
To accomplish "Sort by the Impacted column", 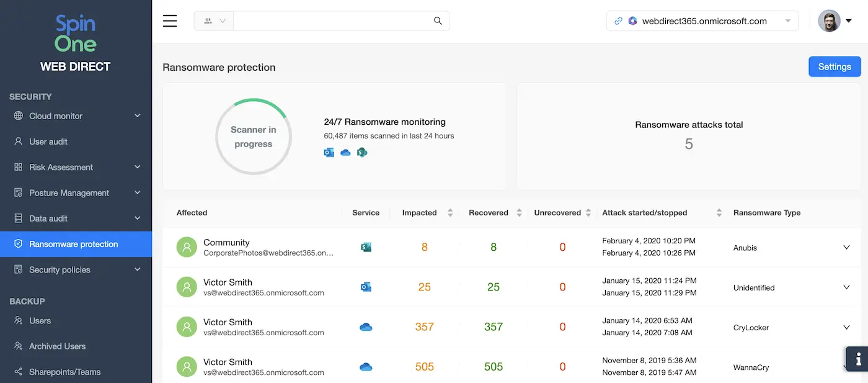I will pyautogui.click(x=450, y=213).
